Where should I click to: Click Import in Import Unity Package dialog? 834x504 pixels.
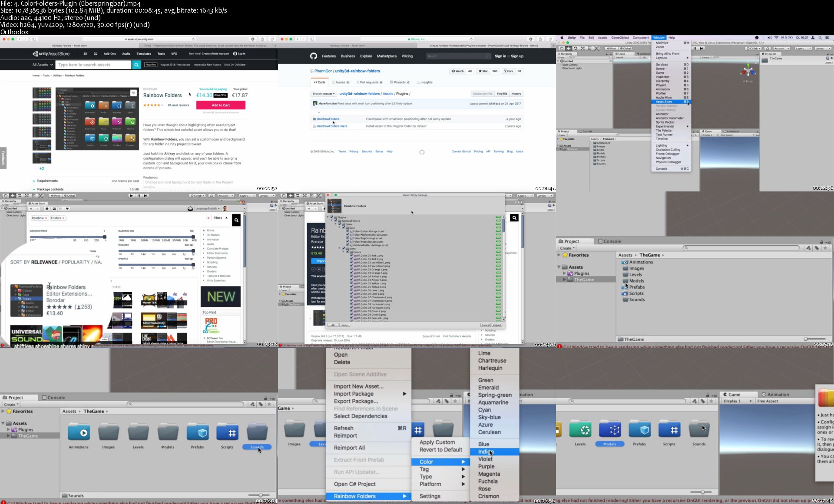[x=497, y=325]
